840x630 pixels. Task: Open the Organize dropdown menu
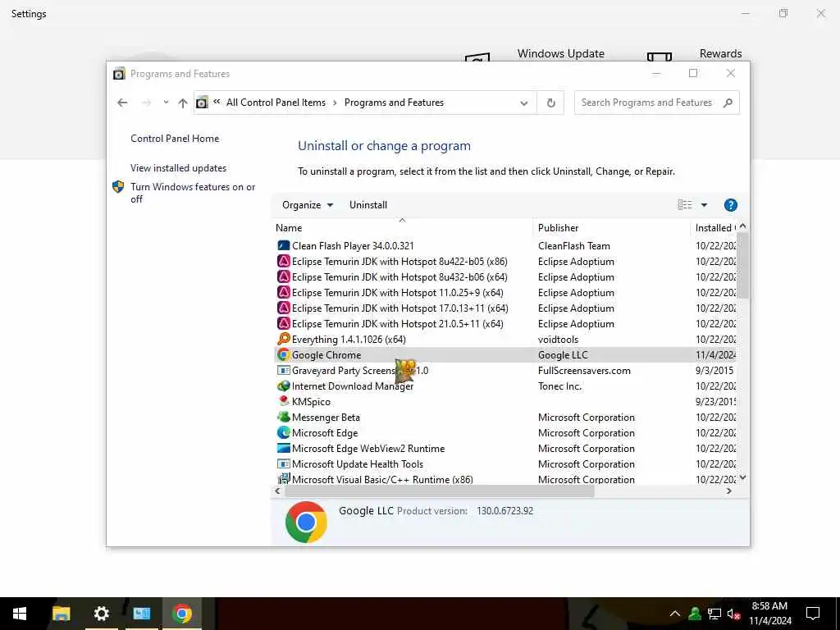308,205
